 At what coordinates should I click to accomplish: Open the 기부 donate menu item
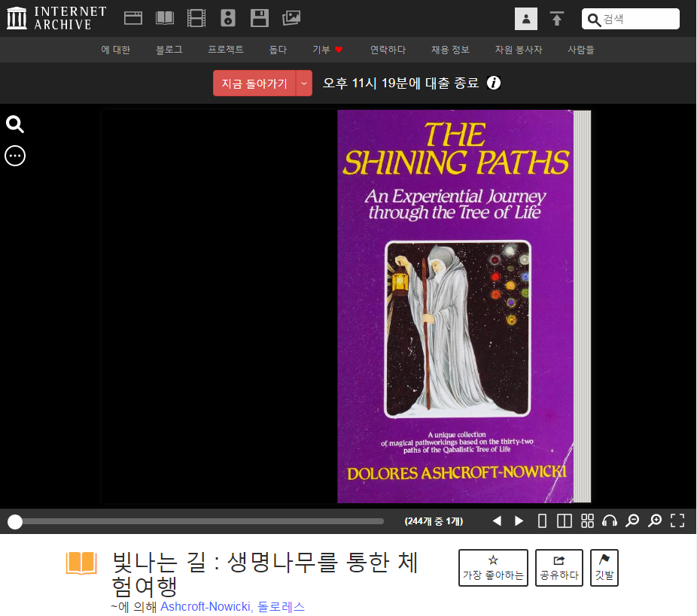(x=327, y=50)
